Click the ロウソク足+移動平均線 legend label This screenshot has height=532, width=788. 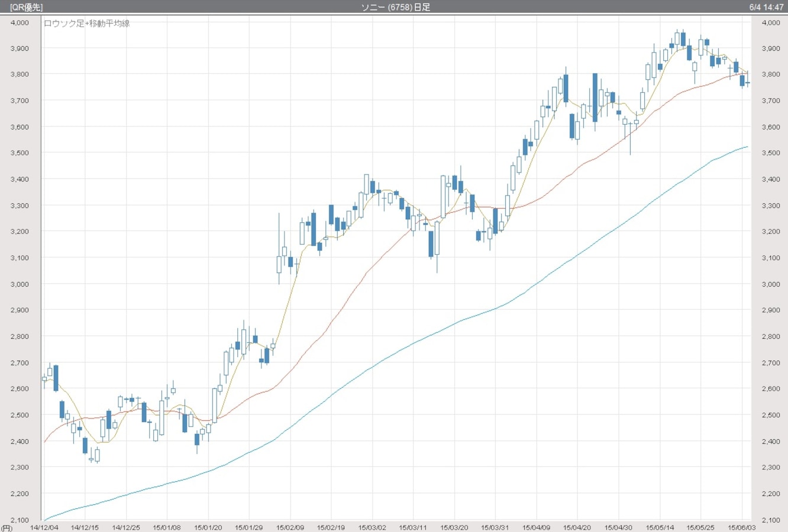click(x=87, y=24)
